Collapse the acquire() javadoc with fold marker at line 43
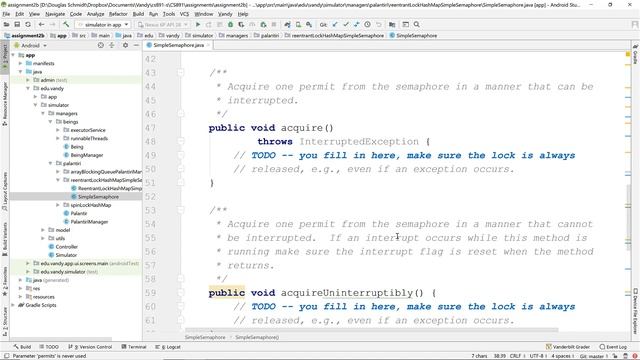Screen dimensions: 640x360 pos(180,73)
